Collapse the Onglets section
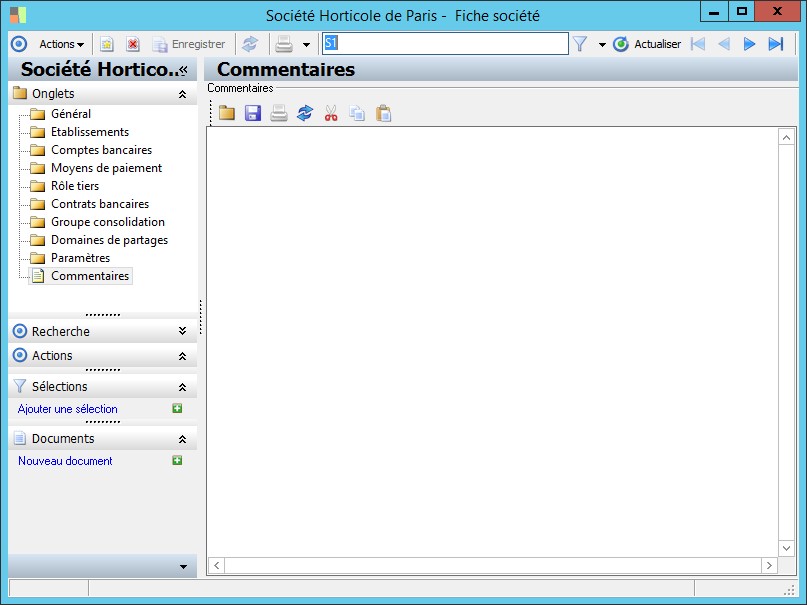This screenshot has height=605, width=807. [182, 94]
